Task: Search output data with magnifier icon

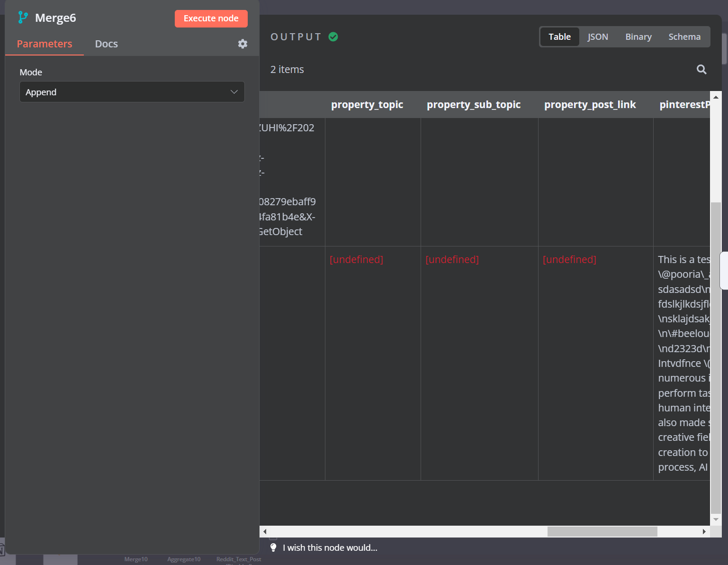Action: click(701, 70)
